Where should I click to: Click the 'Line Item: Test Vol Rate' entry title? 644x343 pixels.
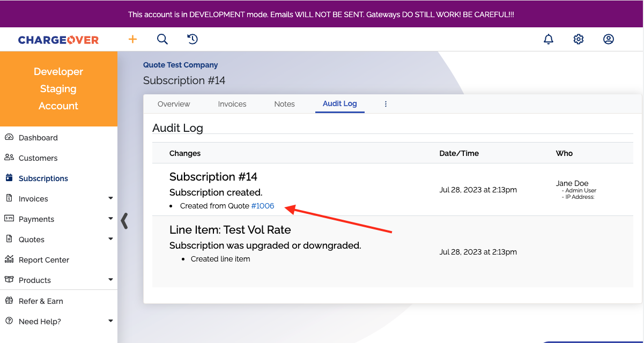tap(230, 230)
